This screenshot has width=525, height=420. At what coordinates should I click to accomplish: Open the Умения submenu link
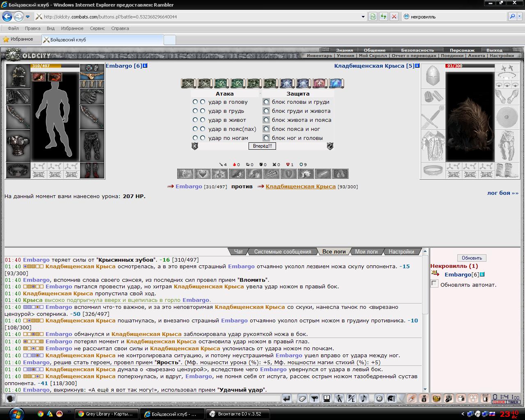(x=346, y=55)
